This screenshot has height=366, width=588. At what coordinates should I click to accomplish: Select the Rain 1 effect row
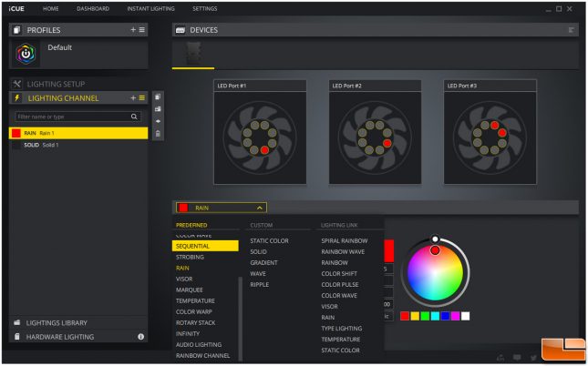pyautogui.click(x=78, y=133)
